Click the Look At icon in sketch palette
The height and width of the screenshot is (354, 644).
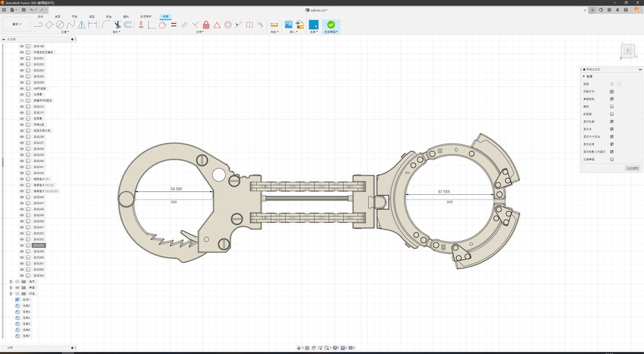tap(611, 91)
